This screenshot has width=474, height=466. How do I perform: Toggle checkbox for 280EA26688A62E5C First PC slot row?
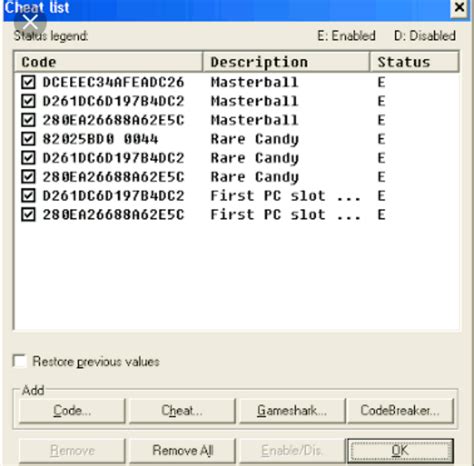28,215
